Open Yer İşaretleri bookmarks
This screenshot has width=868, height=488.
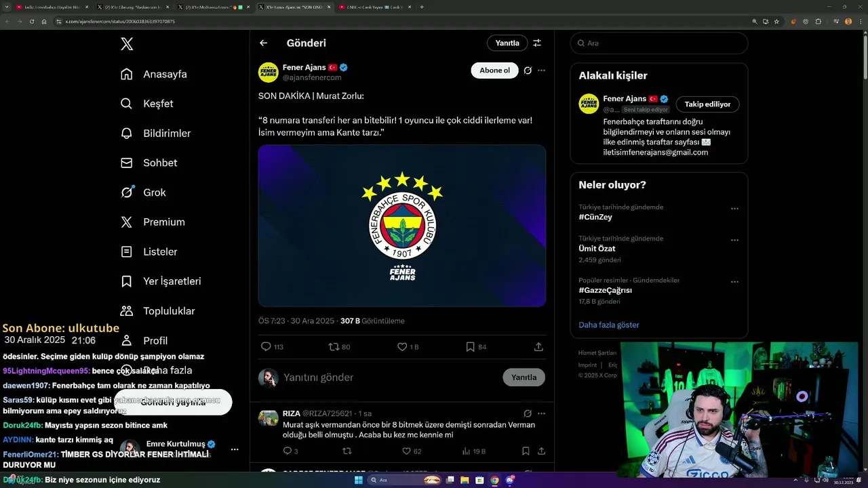click(x=161, y=281)
